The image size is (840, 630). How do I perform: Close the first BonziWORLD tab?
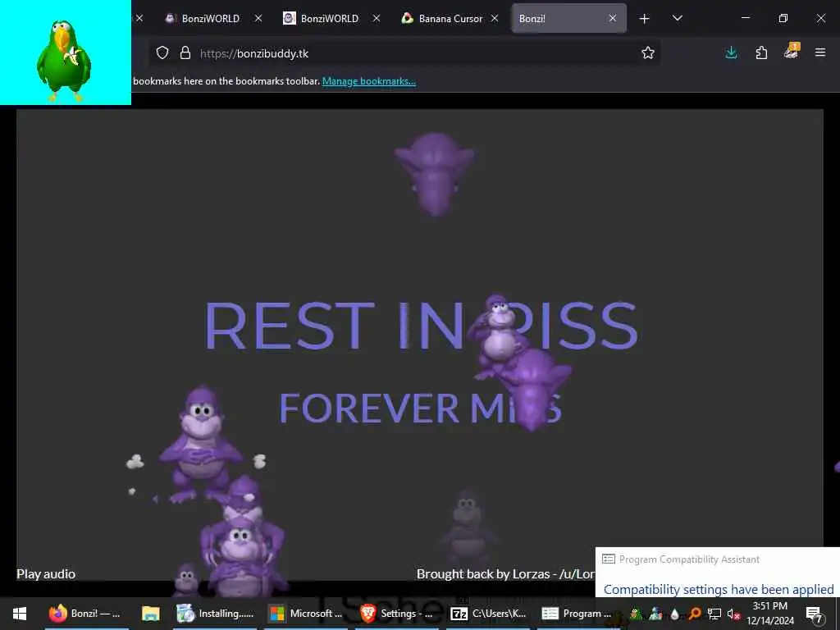pos(258,18)
